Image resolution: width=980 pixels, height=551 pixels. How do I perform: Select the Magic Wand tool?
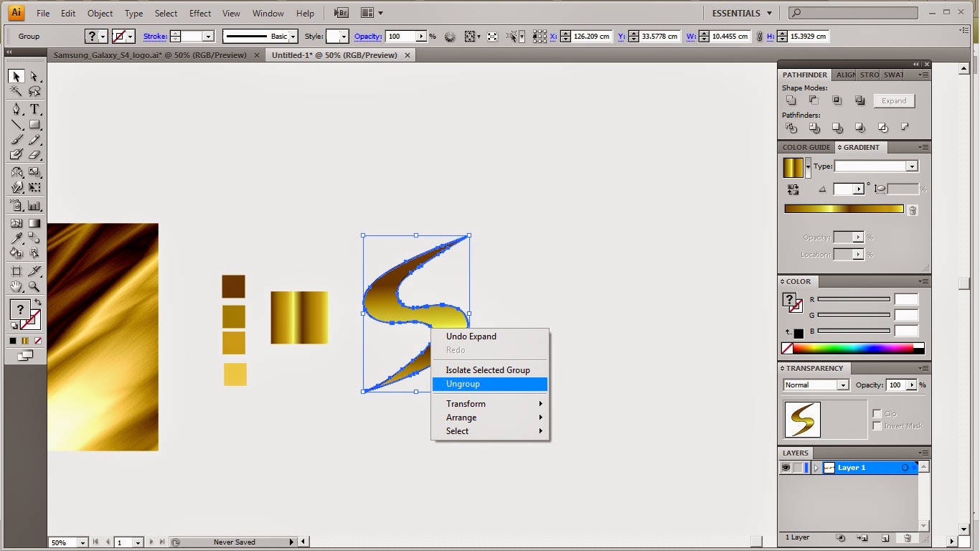17,91
